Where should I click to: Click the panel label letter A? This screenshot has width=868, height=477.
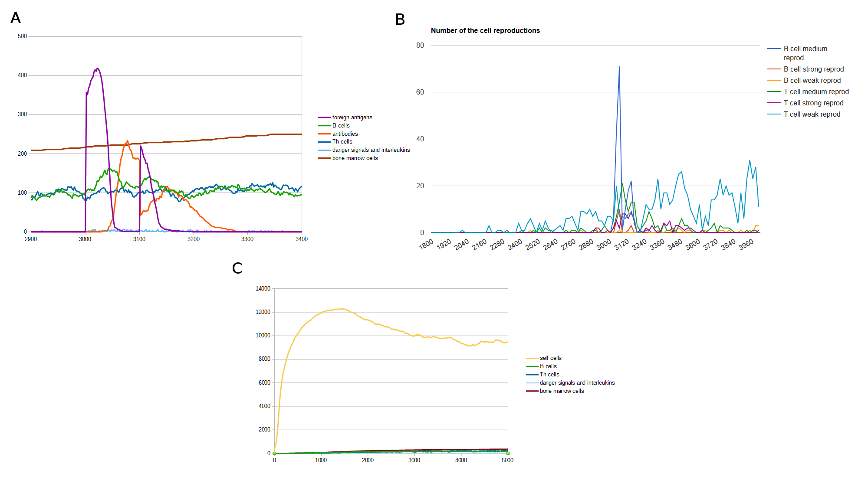tap(16, 18)
